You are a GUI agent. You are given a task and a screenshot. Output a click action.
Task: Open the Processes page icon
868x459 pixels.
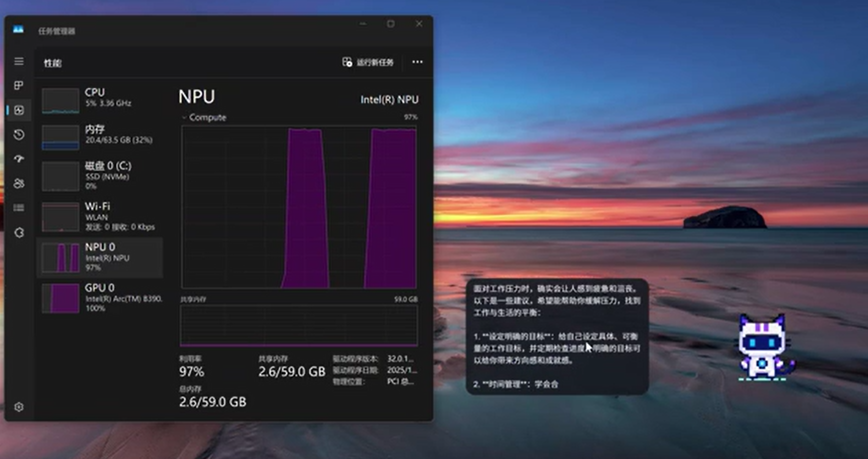(x=19, y=86)
